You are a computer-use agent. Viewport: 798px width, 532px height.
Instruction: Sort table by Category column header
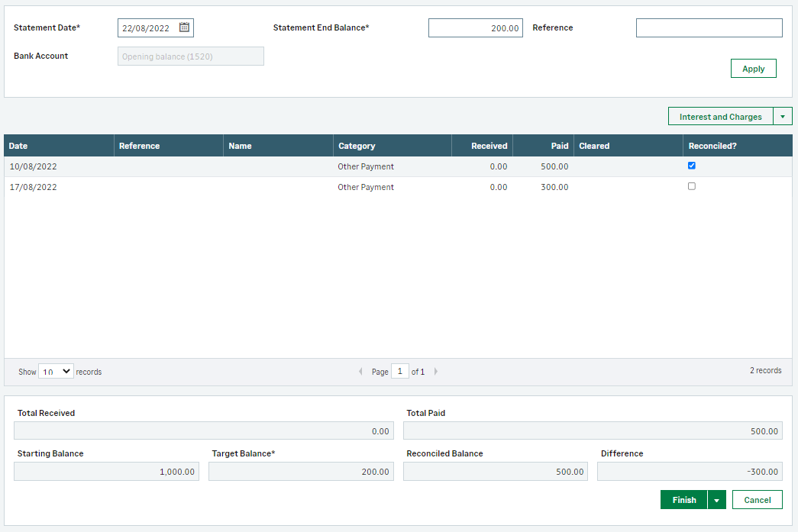[357, 146]
